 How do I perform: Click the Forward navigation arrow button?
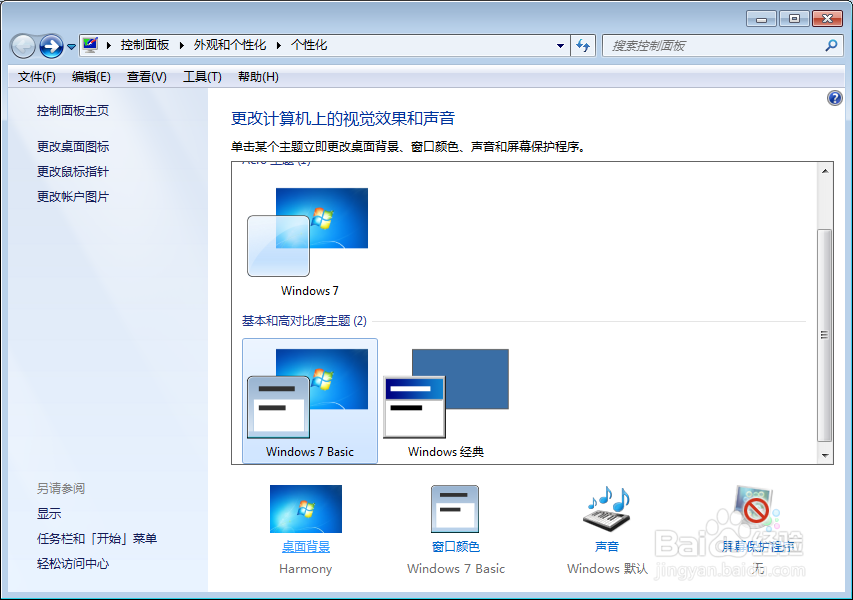(52, 46)
